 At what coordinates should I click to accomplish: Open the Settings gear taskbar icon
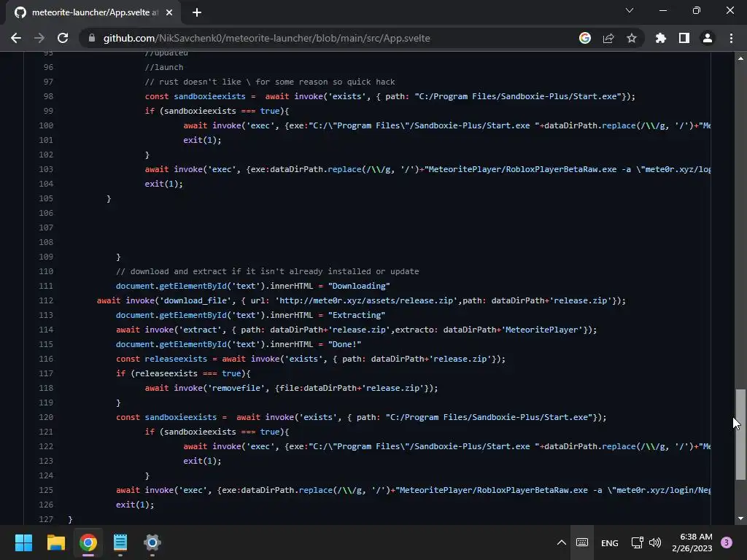(152, 542)
